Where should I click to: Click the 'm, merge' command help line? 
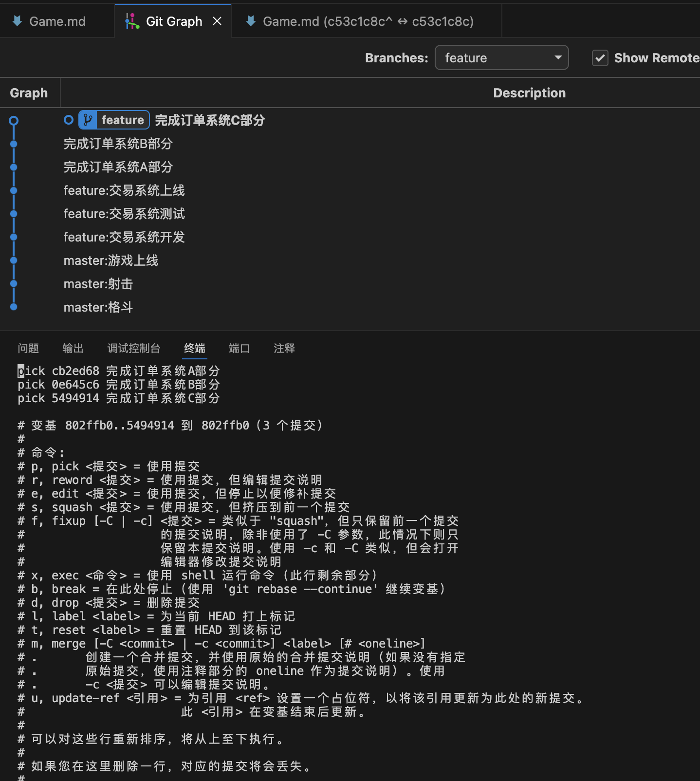click(222, 644)
